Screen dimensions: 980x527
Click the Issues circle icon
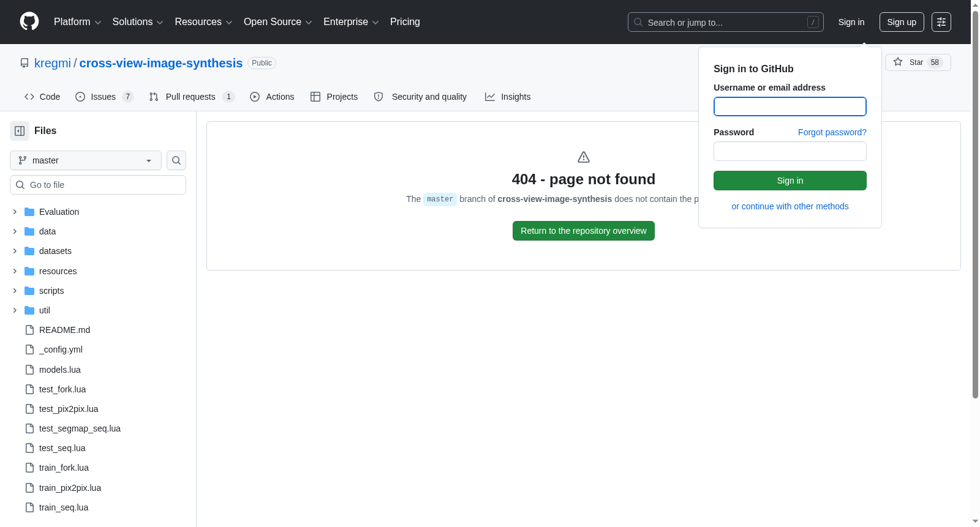(x=80, y=97)
